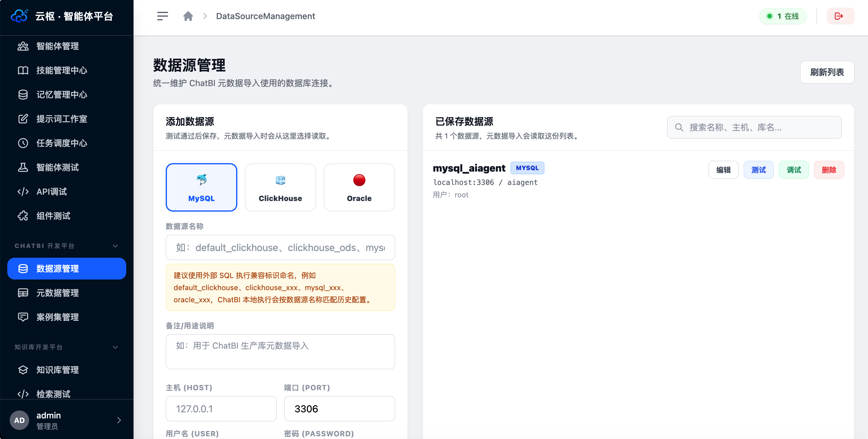Collapse the CHATBI 开发平台 section
Image resolution: width=868 pixels, height=439 pixels.
[115, 246]
